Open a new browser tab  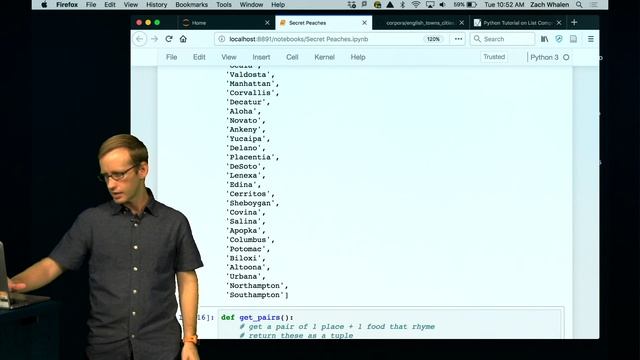click(x=574, y=22)
